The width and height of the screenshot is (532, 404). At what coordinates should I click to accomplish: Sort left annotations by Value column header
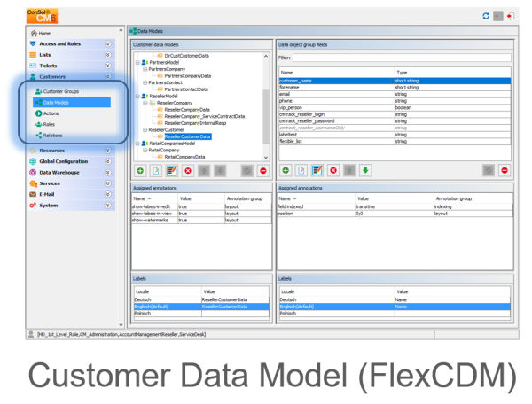tap(201, 198)
